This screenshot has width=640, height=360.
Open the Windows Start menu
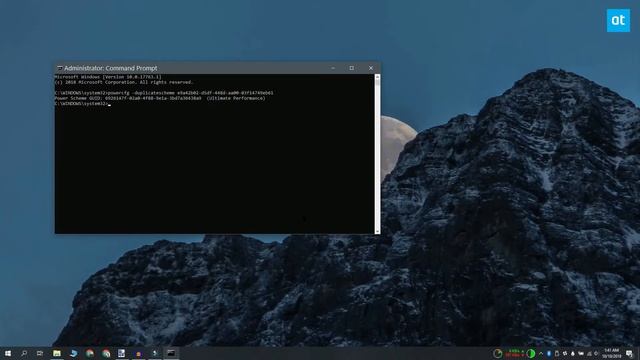8,353
